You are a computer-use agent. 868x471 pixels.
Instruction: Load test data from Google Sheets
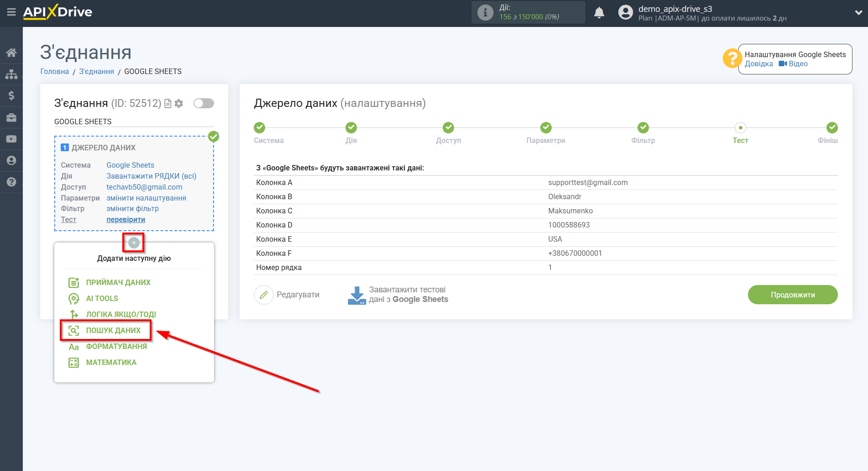pyautogui.click(x=398, y=295)
